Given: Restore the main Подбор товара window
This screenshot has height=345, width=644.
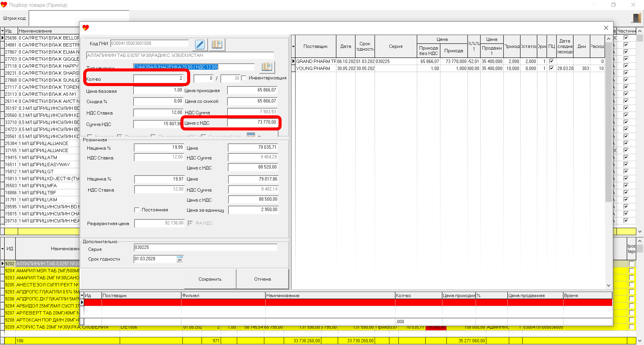Looking at the screenshot, I should (x=613, y=5).
